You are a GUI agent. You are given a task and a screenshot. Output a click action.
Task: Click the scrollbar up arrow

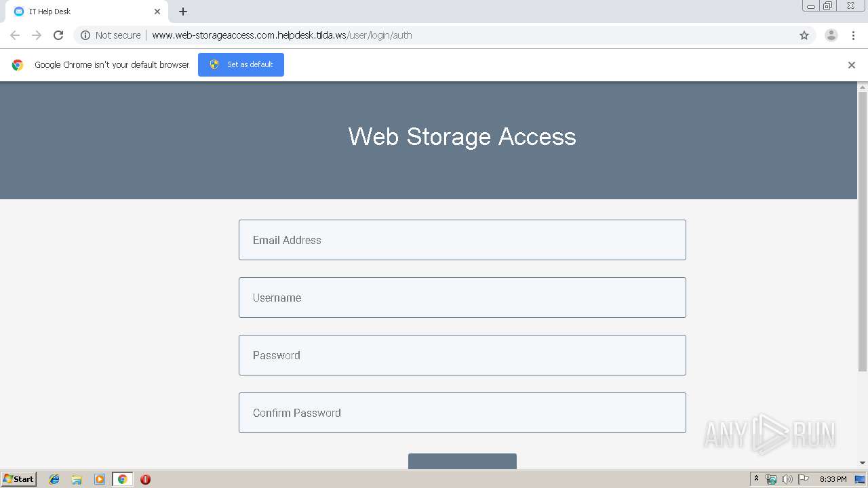pyautogui.click(x=863, y=87)
